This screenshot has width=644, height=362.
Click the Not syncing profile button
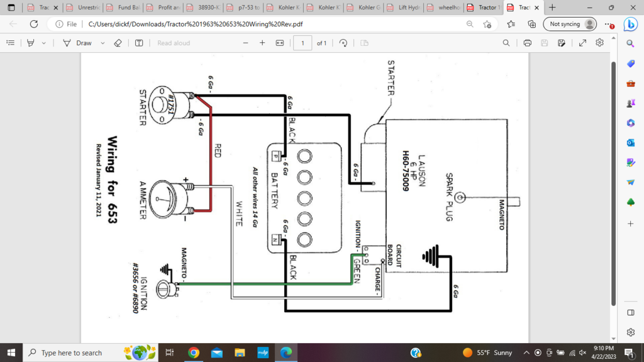(570, 24)
